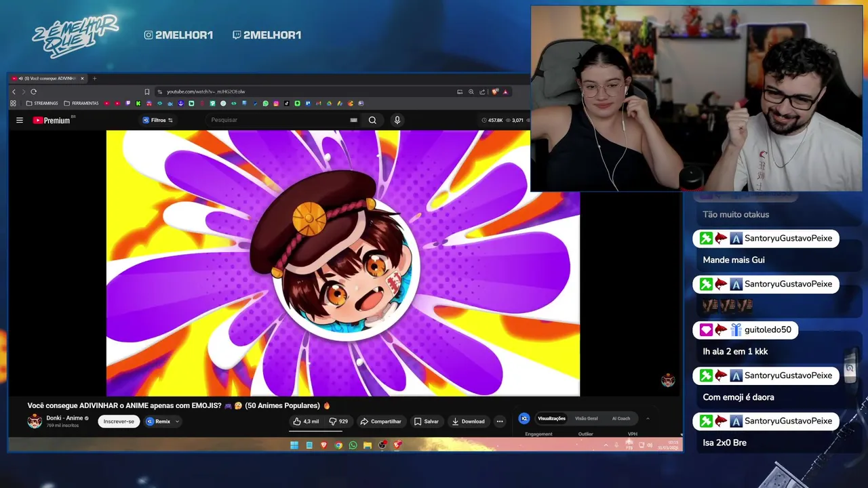Click the Instagram 2MELHOR1 handle in overlay
Image resolution: width=868 pixels, height=488 pixels.
coord(179,35)
